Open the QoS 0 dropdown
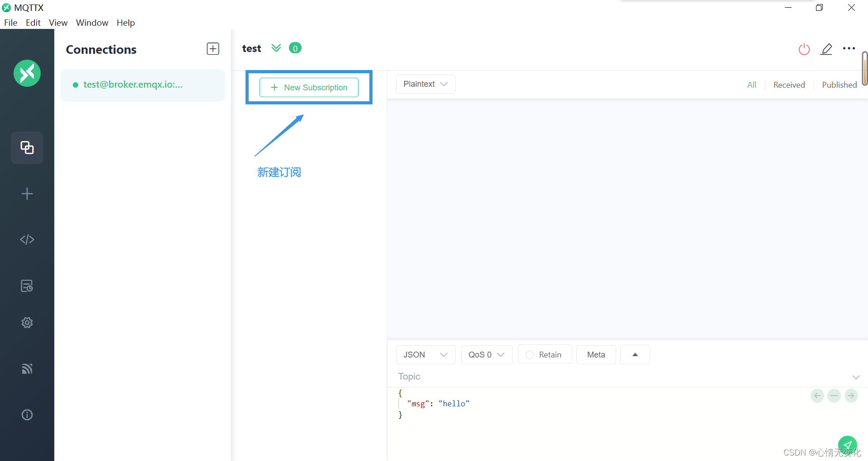The height and width of the screenshot is (461, 868). [x=486, y=355]
